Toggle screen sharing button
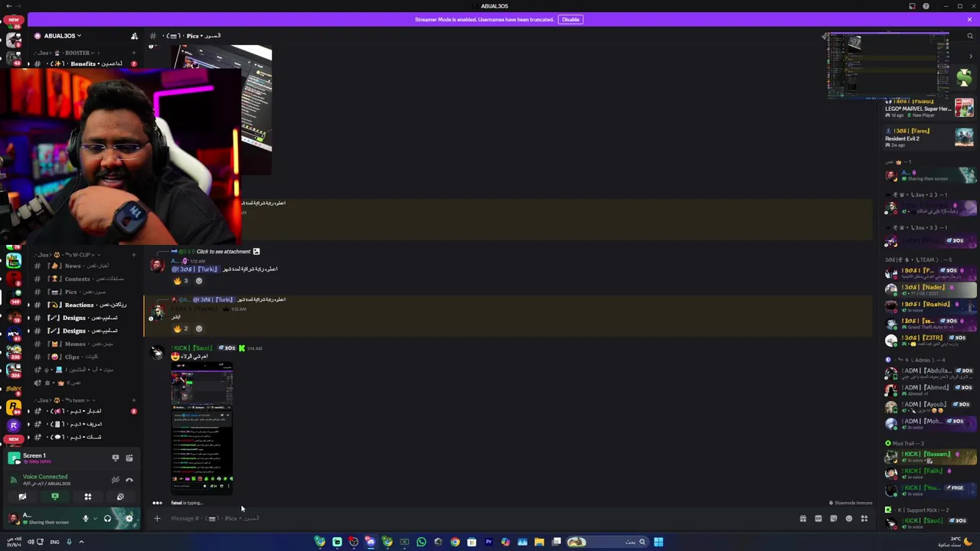980x551 pixels. (55, 497)
